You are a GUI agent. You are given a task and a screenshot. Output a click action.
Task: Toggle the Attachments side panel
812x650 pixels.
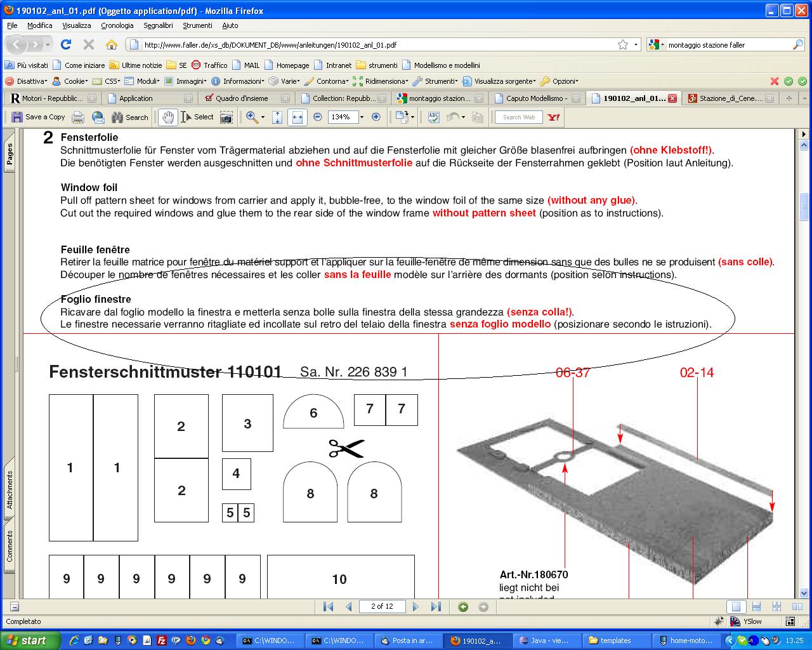click(10, 489)
